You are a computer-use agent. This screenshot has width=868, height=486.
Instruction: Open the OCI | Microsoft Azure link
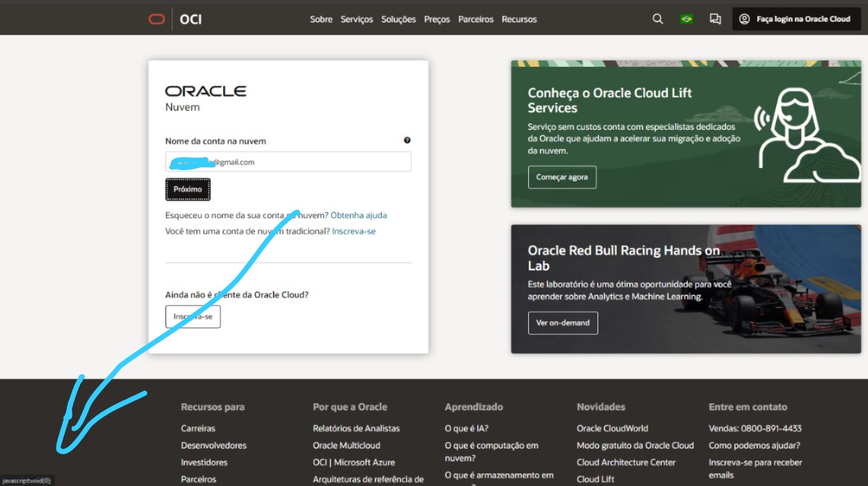click(x=354, y=462)
